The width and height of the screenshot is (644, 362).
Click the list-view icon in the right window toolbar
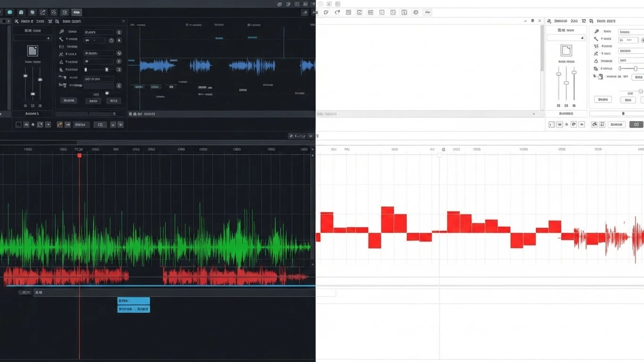pyautogui.click(x=370, y=12)
